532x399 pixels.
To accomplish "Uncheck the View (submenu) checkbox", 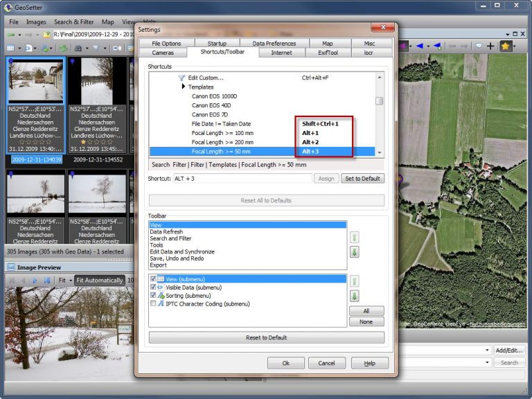I will pos(153,278).
